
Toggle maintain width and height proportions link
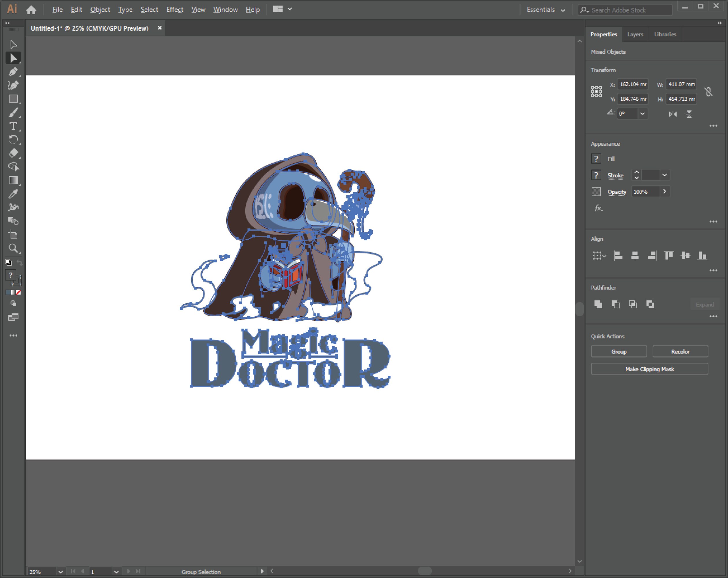pyautogui.click(x=708, y=92)
